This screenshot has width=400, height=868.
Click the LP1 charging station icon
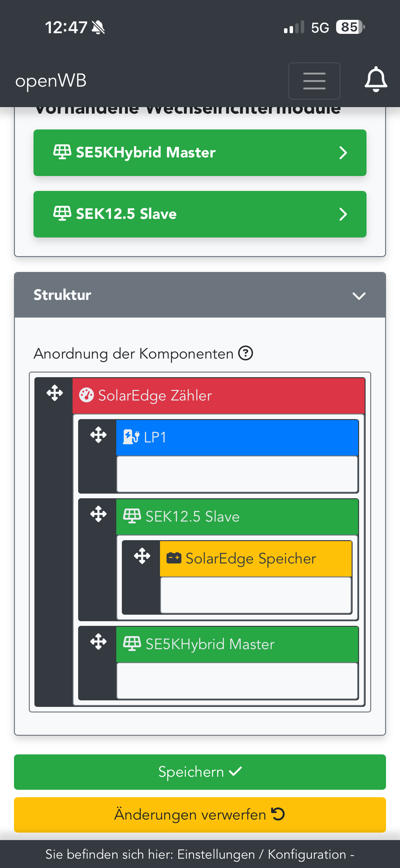(131, 437)
